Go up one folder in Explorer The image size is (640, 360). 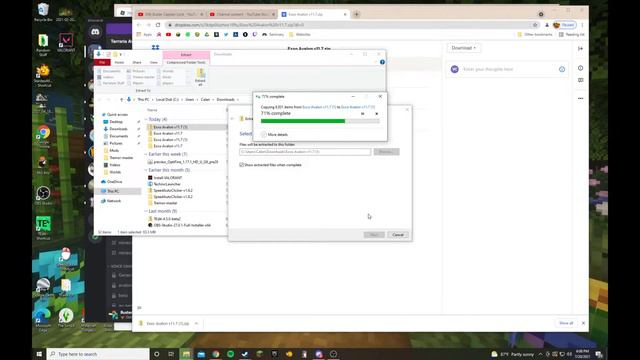121,100
